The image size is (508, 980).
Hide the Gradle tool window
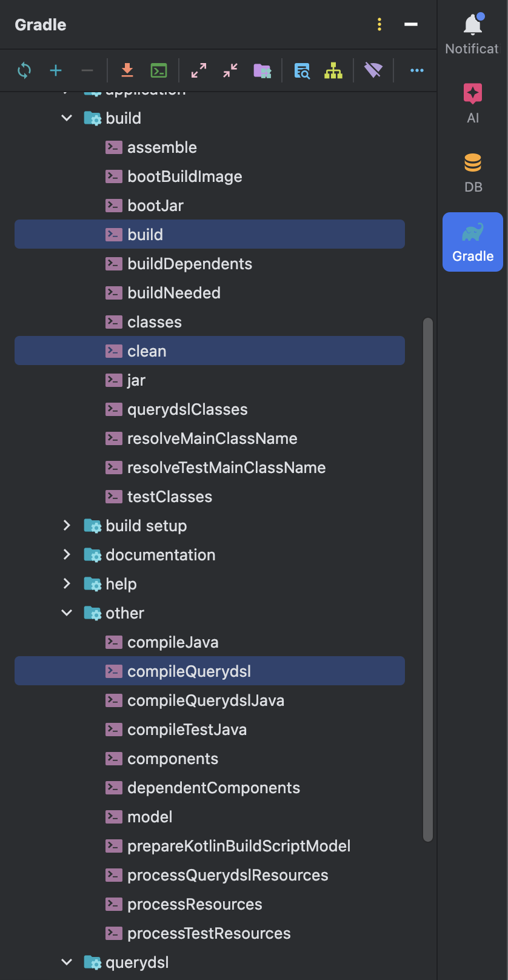[411, 24]
